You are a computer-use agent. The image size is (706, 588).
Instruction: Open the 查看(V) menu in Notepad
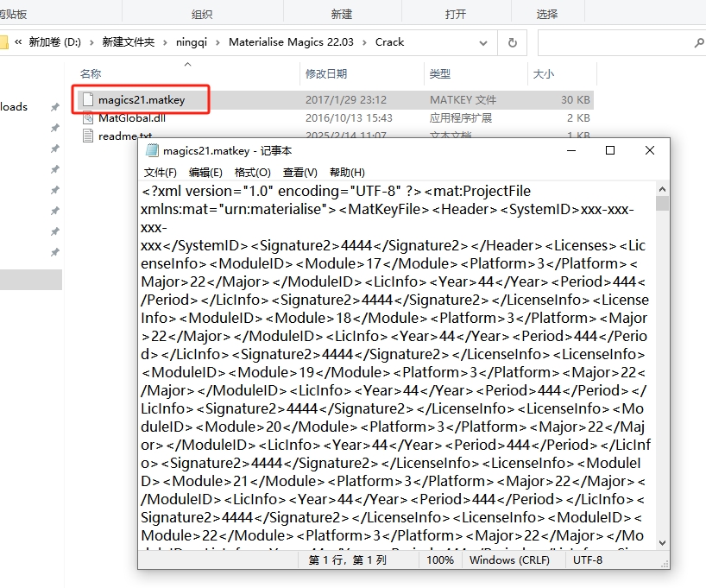point(299,173)
